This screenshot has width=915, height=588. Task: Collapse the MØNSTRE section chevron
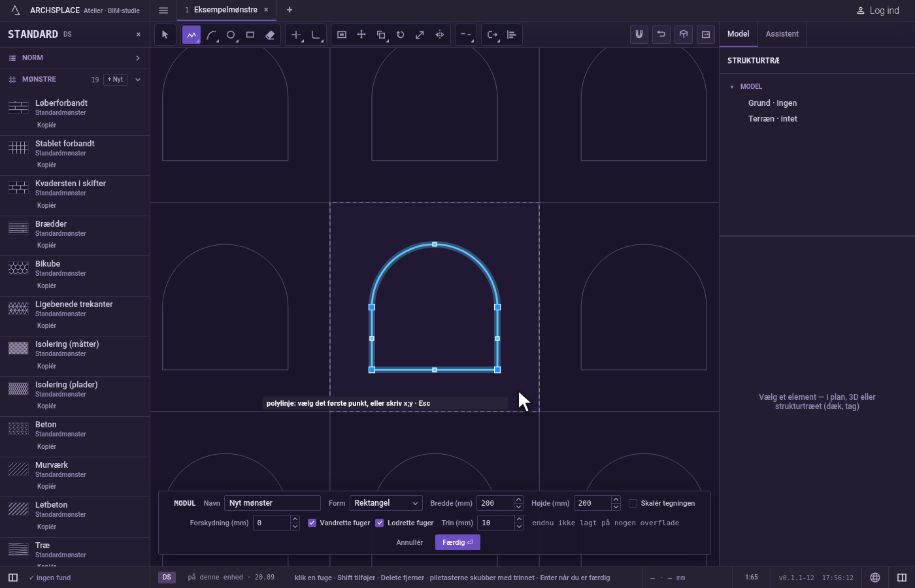click(x=138, y=80)
